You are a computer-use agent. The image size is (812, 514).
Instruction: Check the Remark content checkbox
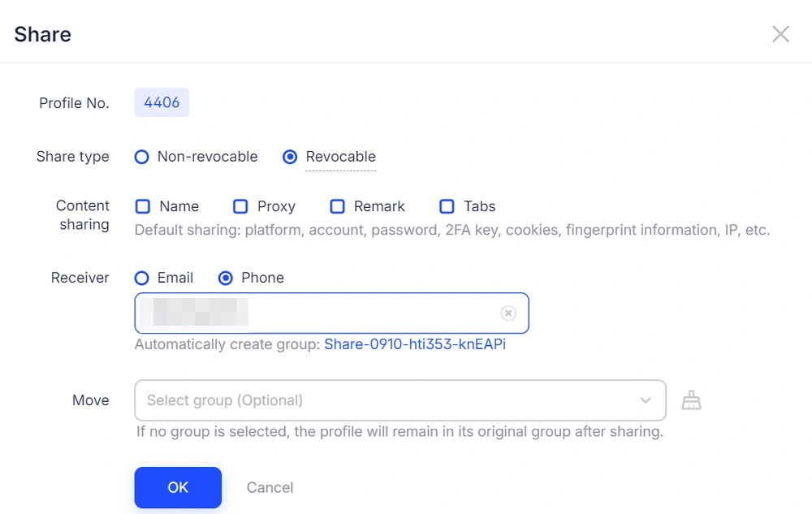[x=337, y=206]
